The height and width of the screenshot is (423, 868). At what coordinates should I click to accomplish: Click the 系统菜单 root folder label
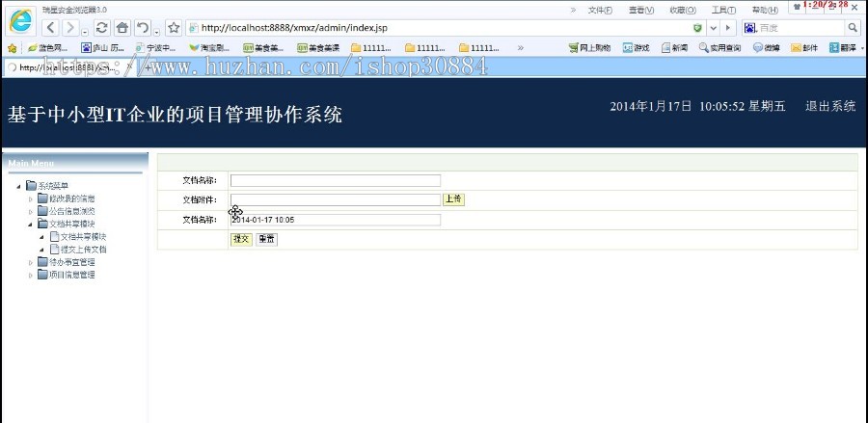(53, 186)
